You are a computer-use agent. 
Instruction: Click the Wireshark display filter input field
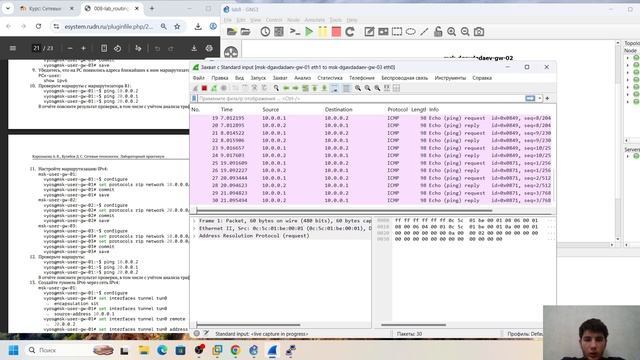(x=361, y=98)
